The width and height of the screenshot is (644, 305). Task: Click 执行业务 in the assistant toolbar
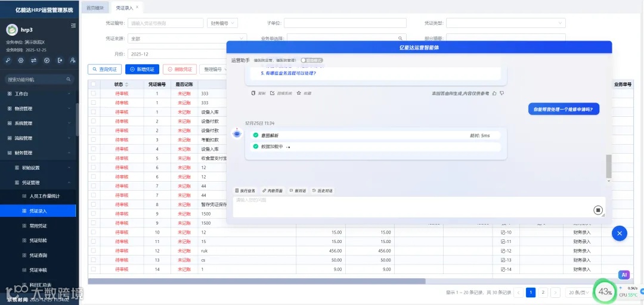245,191
